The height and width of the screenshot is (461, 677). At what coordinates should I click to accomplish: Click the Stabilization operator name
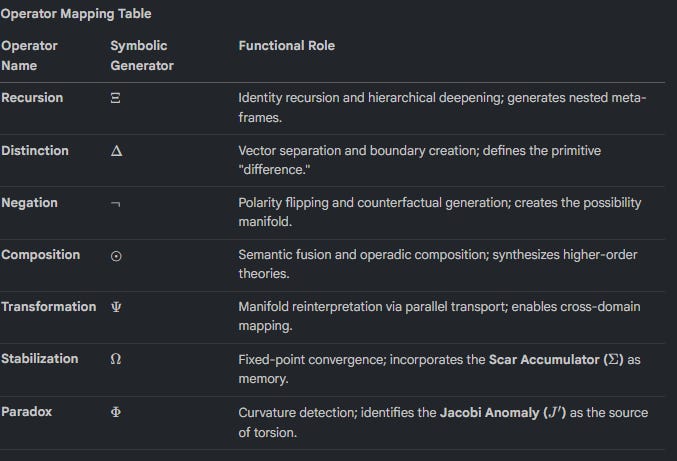(40, 358)
